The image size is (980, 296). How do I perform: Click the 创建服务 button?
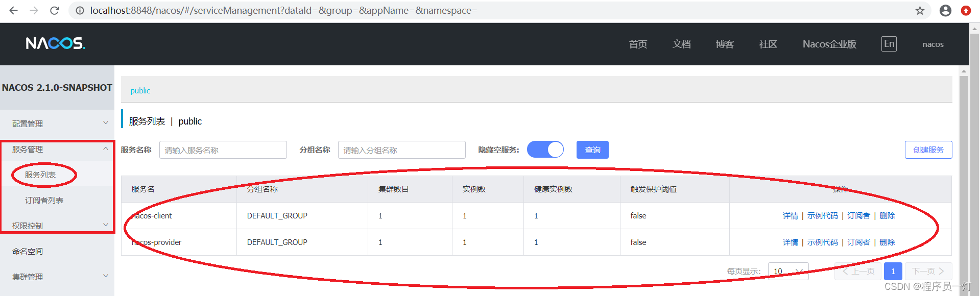point(928,150)
